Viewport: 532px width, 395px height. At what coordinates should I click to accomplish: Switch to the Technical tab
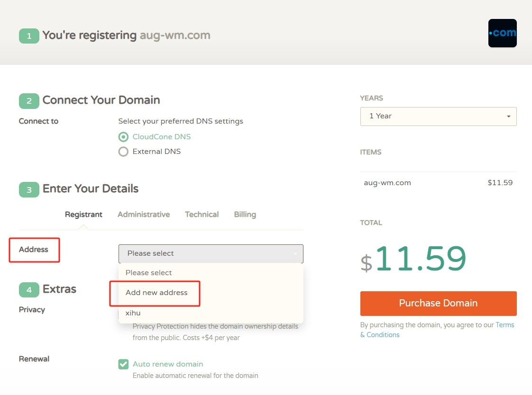coord(202,215)
